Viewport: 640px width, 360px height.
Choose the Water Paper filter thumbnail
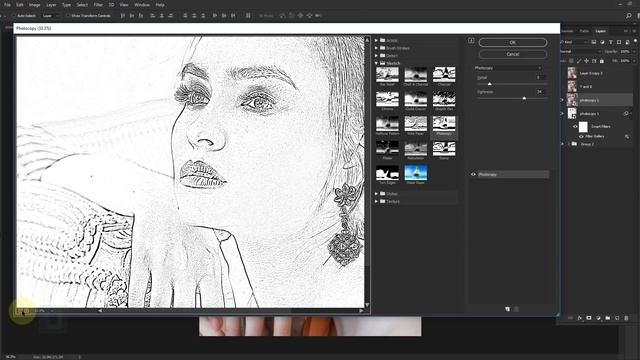[416, 173]
